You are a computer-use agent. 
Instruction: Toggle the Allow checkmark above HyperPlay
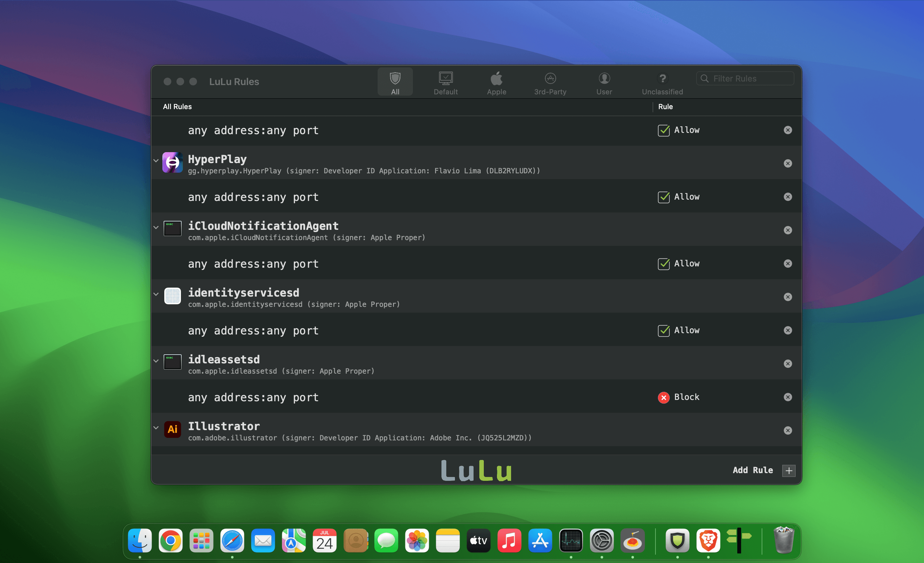pos(663,130)
